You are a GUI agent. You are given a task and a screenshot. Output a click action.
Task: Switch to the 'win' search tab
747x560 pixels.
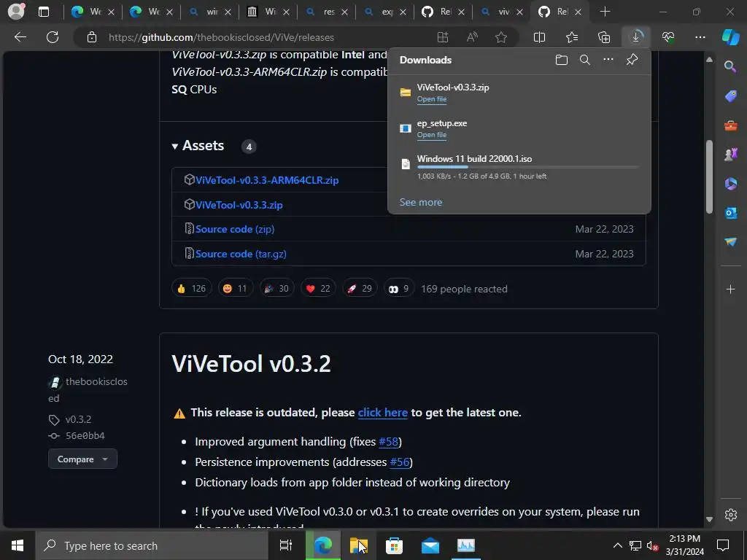tap(209, 12)
